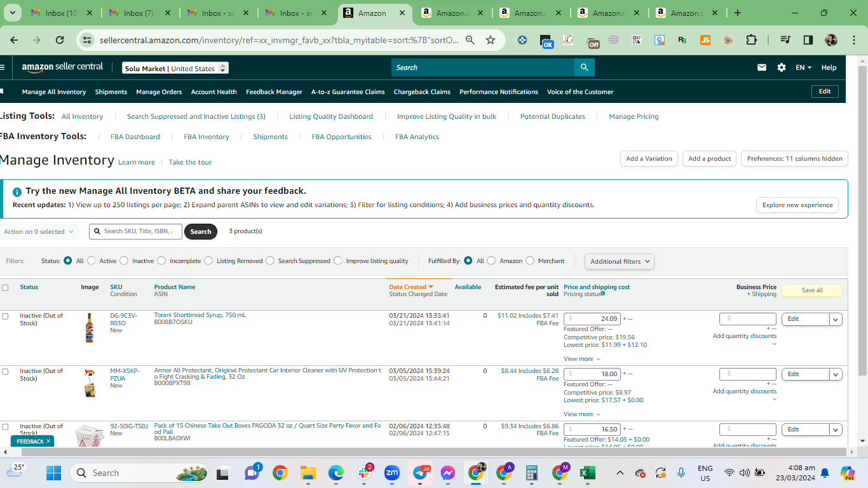Image resolution: width=868 pixels, height=488 pixels.
Task: Expand View more under the 24.09 price
Action: point(582,359)
